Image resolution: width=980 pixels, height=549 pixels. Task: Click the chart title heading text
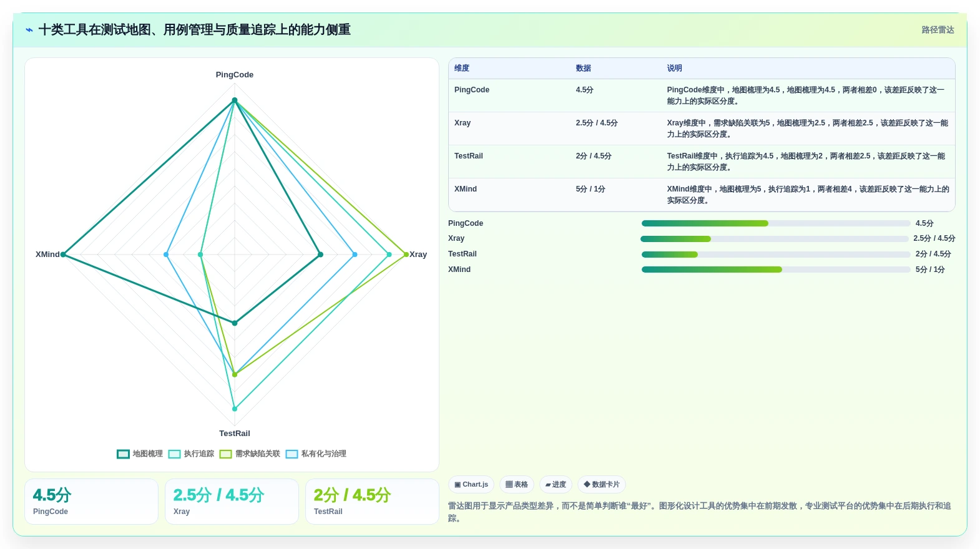pos(194,30)
